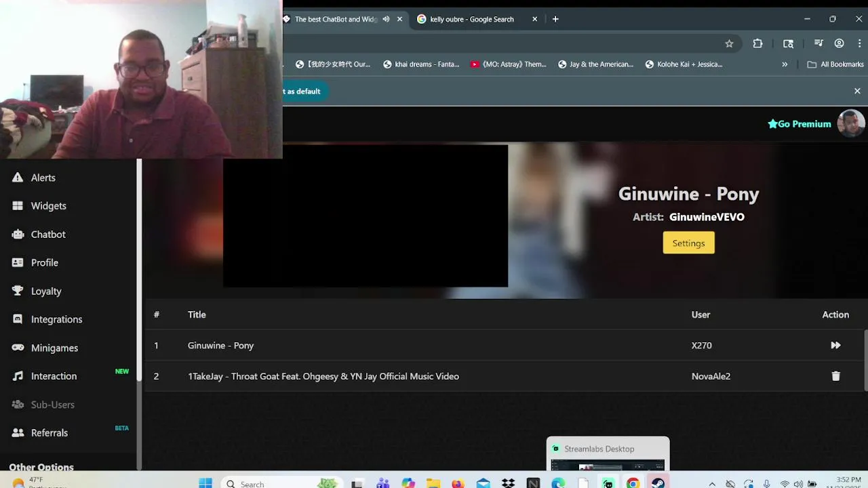The height and width of the screenshot is (488, 868).
Task: Click the set as default button
Action: [x=305, y=91]
